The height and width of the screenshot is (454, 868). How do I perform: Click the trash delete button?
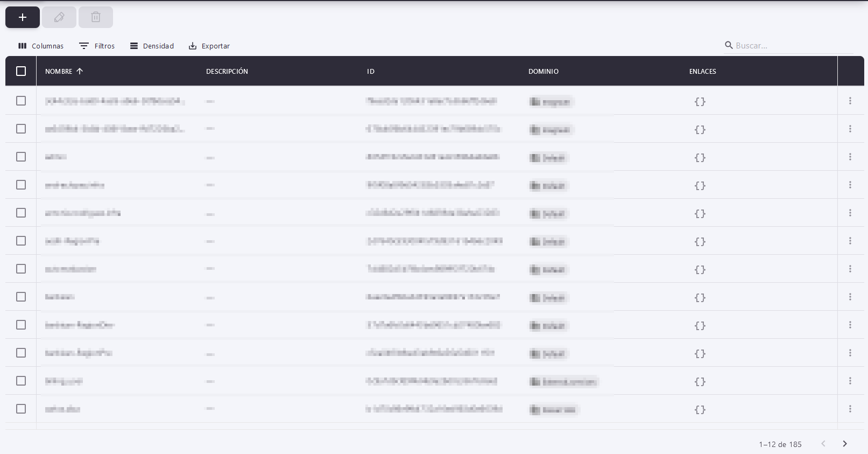96,17
